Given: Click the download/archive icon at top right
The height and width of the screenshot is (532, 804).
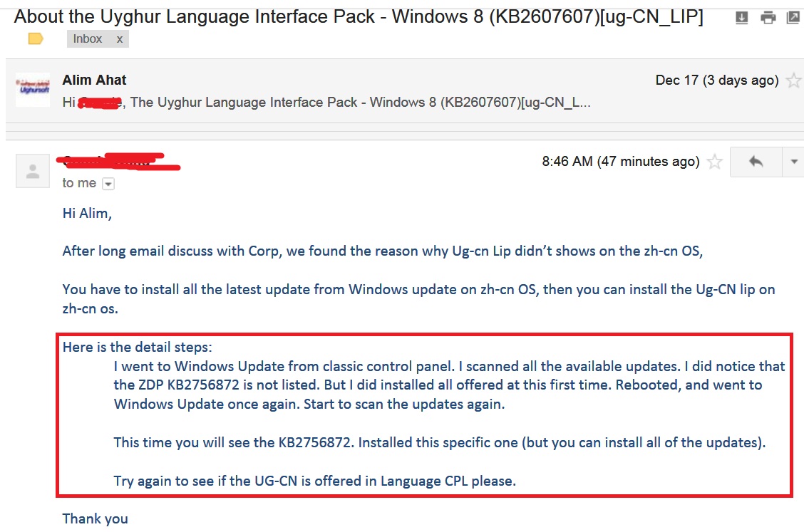Looking at the screenshot, I should coord(741,18).
